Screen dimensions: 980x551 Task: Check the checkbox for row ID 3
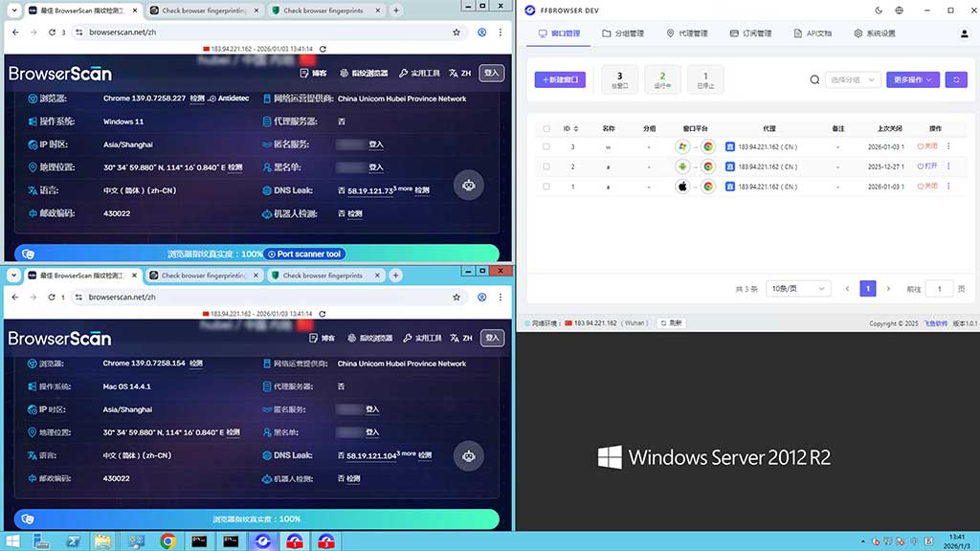[x=546, y=146]
